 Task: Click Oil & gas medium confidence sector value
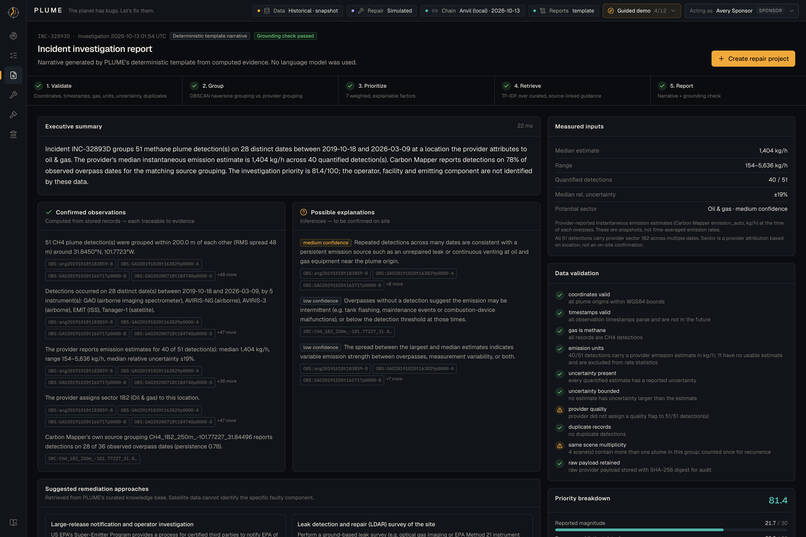(x=747, y=209)
